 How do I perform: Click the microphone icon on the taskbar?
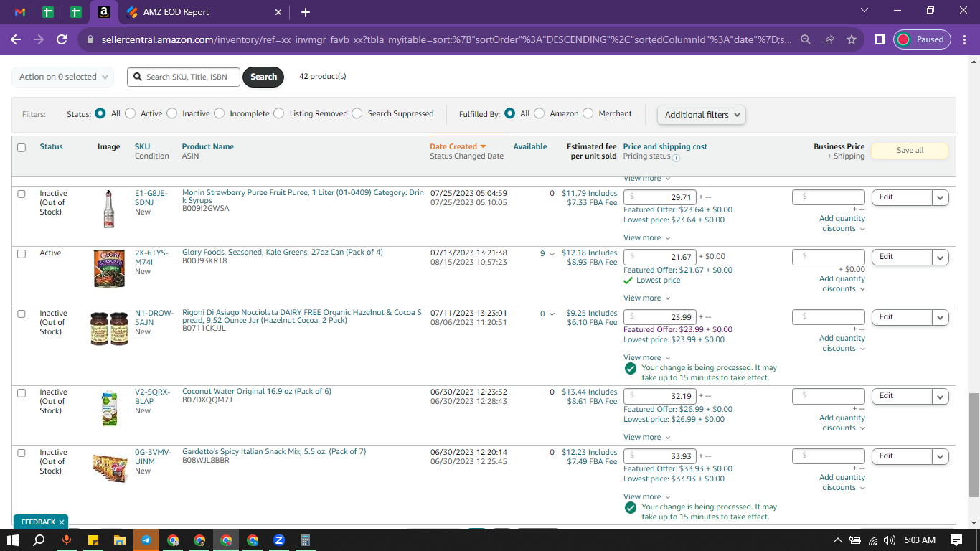pos(66,540)
